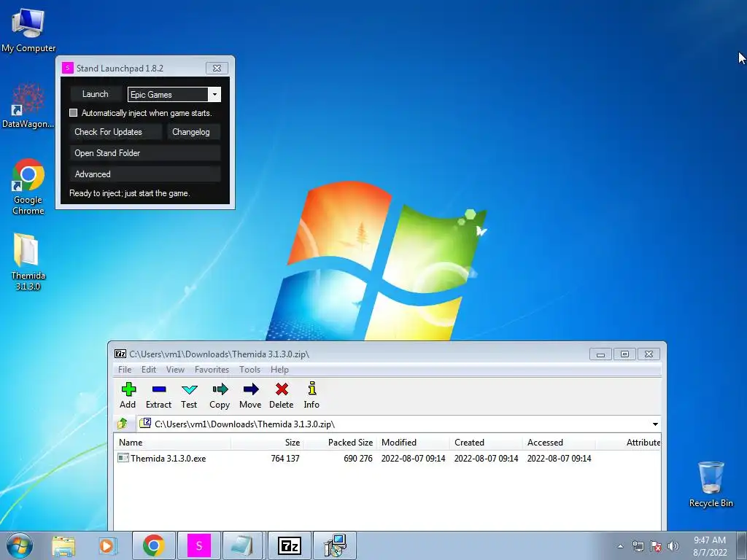
Task: Open Windows Explorer from taskbar
Action: point(63,545)
